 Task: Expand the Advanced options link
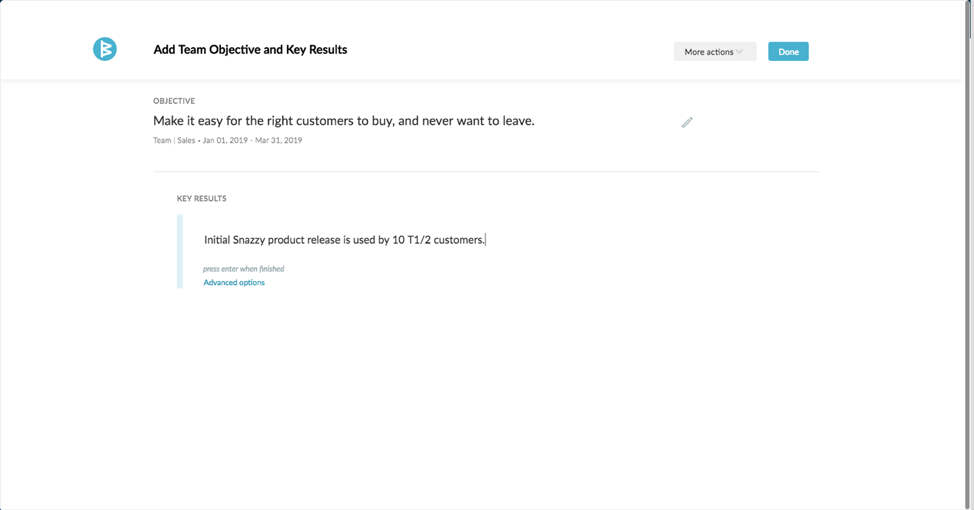click(234, 283)
